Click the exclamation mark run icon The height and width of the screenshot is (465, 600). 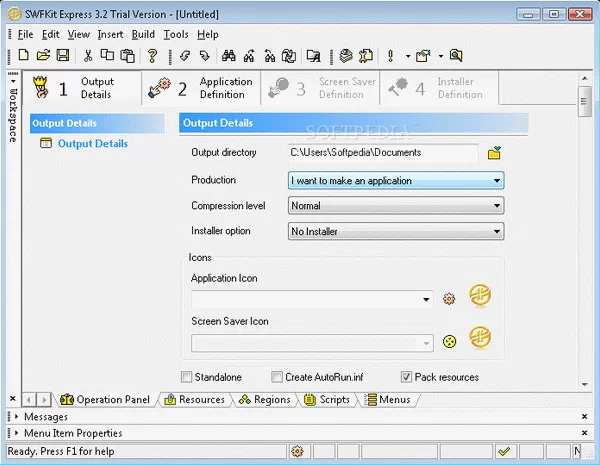click(x=390, y=56)
